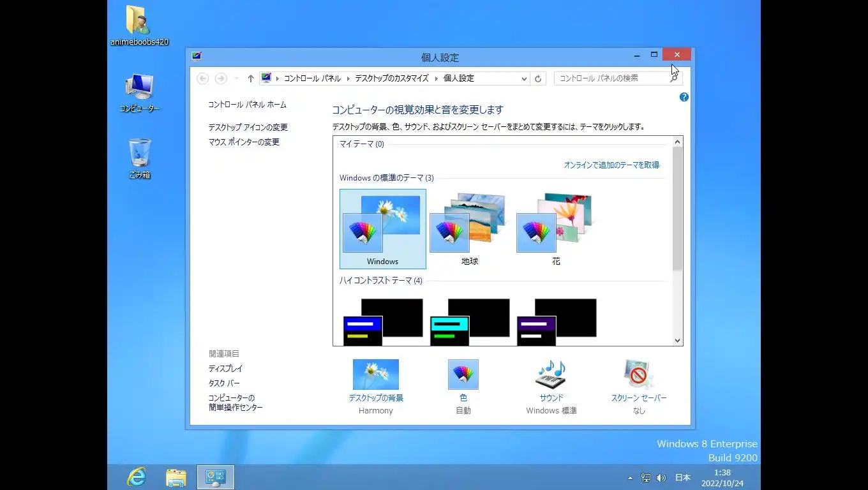Screen dimensions: 868x490
Task: Open the address bar history dropdown
Action: pyautogui.click(x=524, y=78)
